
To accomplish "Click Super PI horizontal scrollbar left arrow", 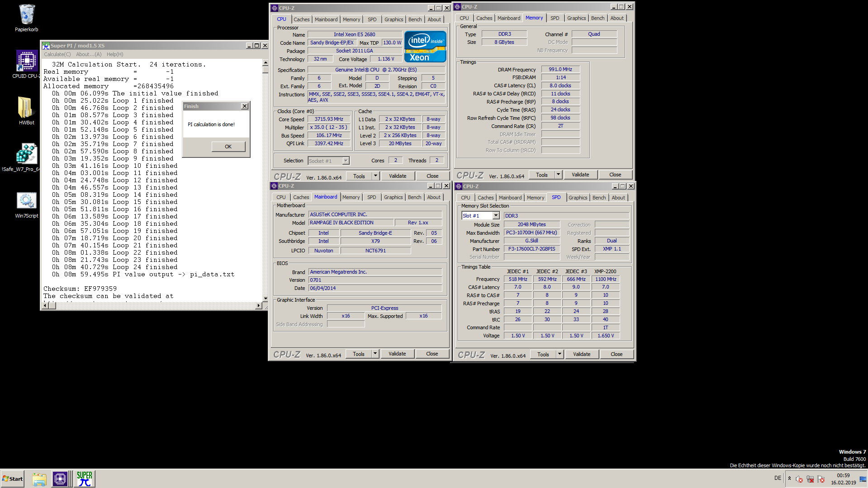I will click(45, 306).
